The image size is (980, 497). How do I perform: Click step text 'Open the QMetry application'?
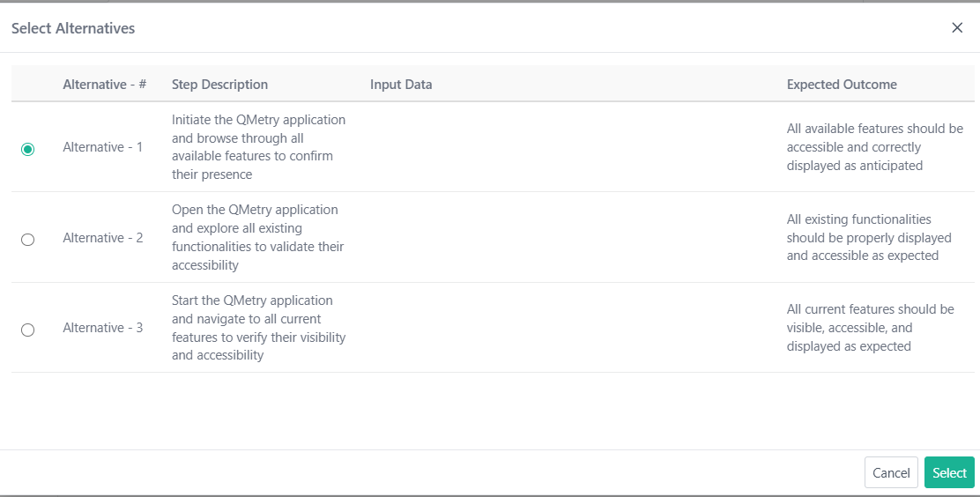coord(257,238)
